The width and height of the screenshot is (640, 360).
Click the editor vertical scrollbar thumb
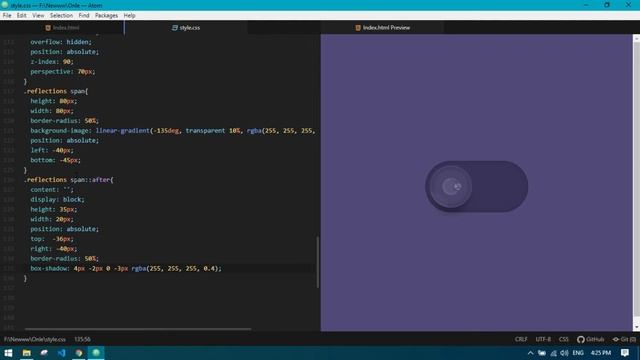[318, 262]
